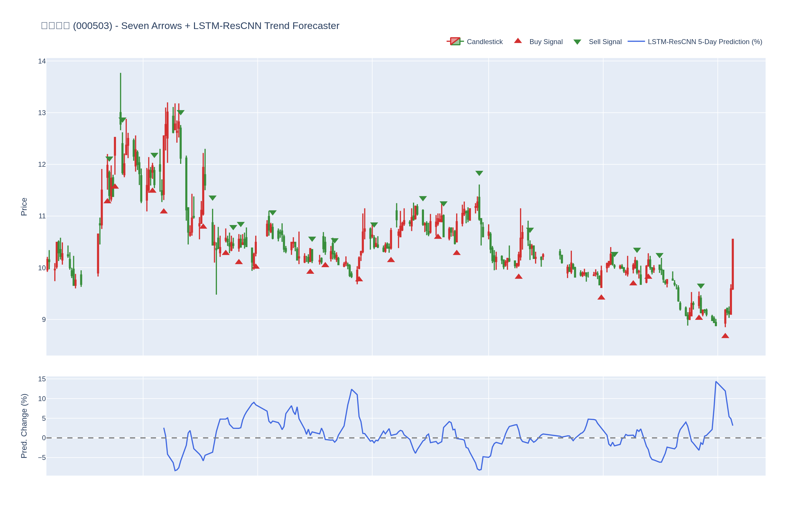Toggle the Candlestick trace via legend label
The height and width of the screenshot is (522, 812).
pos(484,42)
